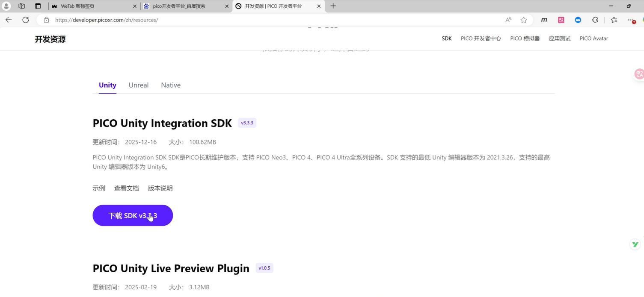Open the SDK item in the page navigation
Viewport: 644px width, 297px height.
pyautogui.click(x=447, y=38)
